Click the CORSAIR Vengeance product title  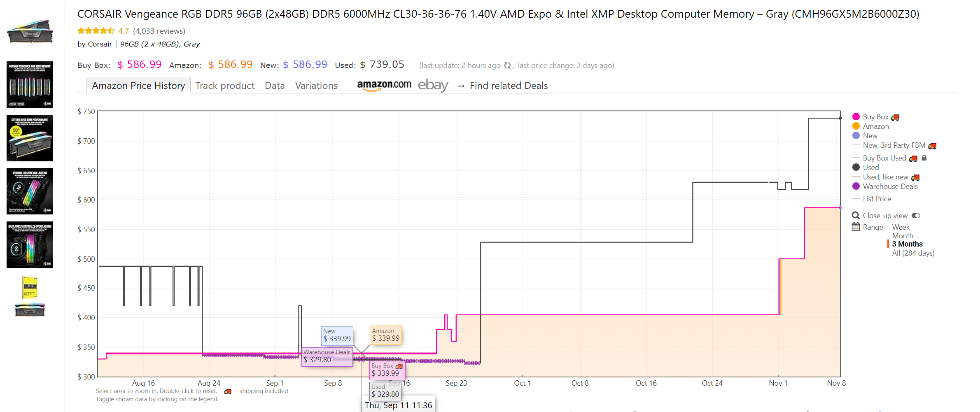pos(498,14)
